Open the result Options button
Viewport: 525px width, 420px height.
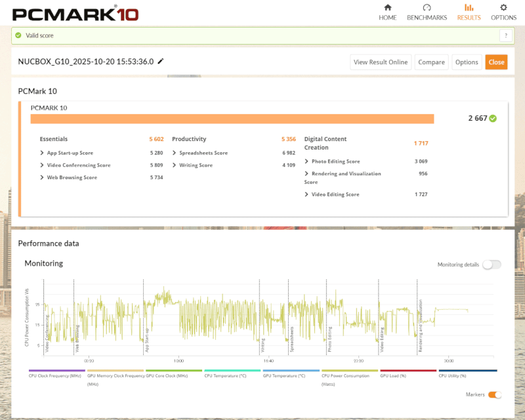[467, 62]
